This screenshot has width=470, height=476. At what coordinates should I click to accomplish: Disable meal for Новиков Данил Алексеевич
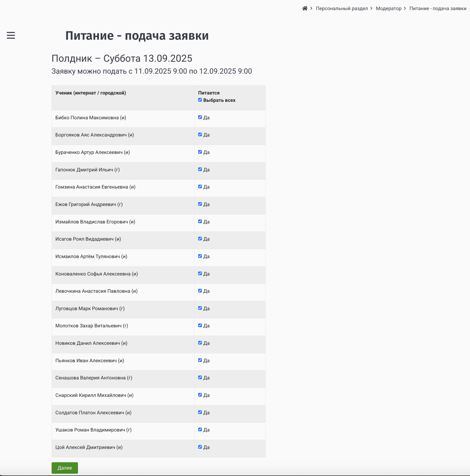click(x=200, y=343)
